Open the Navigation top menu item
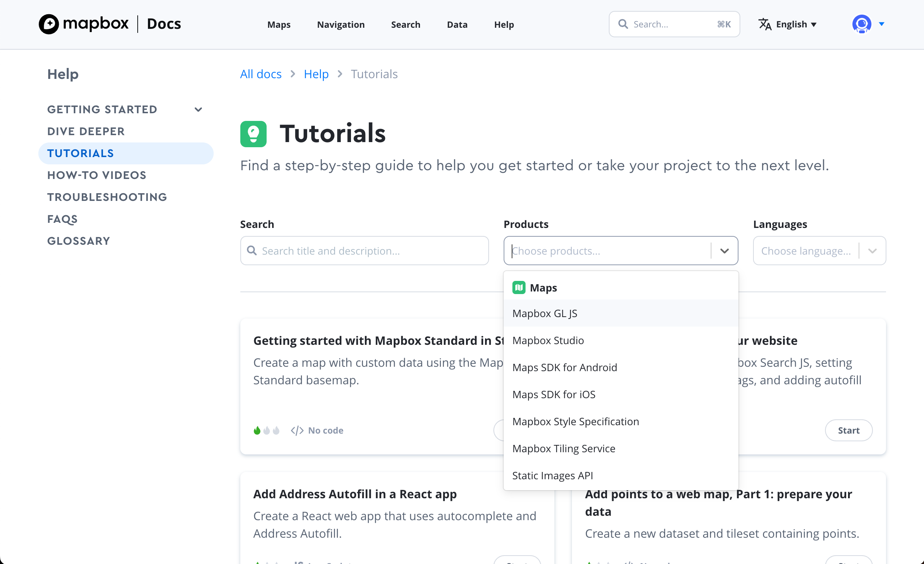 (340, 24)
